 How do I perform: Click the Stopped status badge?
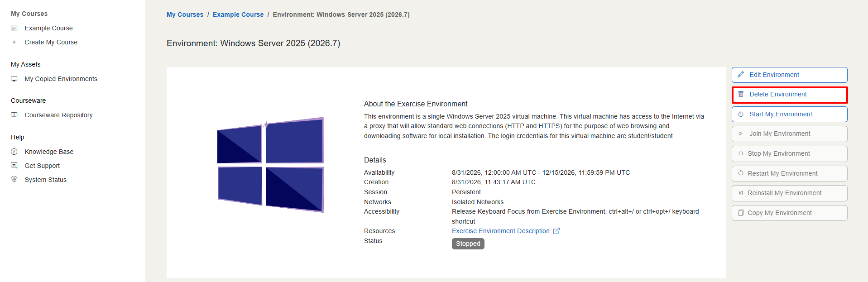tap(468, 244)
